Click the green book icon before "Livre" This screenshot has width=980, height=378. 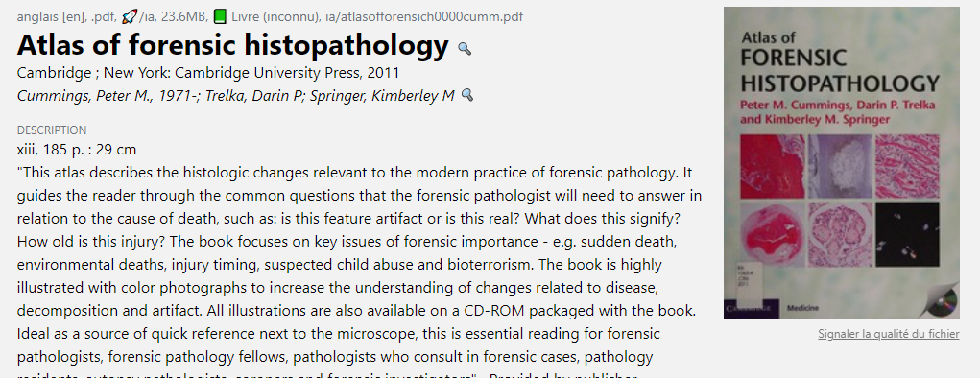tap(220, 16)
